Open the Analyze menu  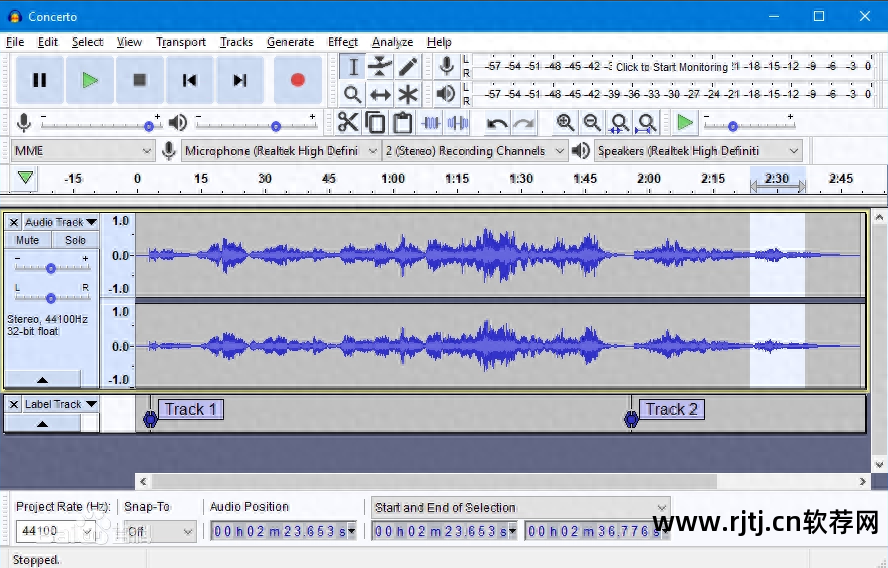(392, 42)
